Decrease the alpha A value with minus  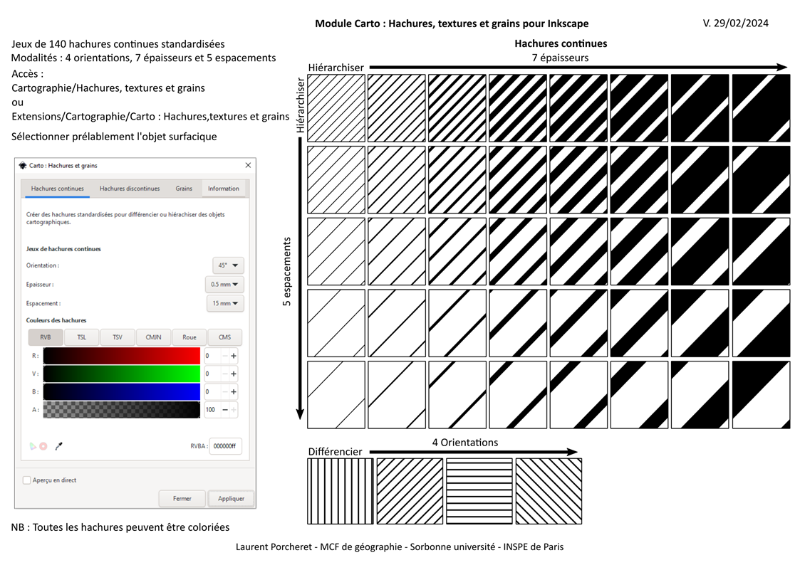(x=223, y=409)
